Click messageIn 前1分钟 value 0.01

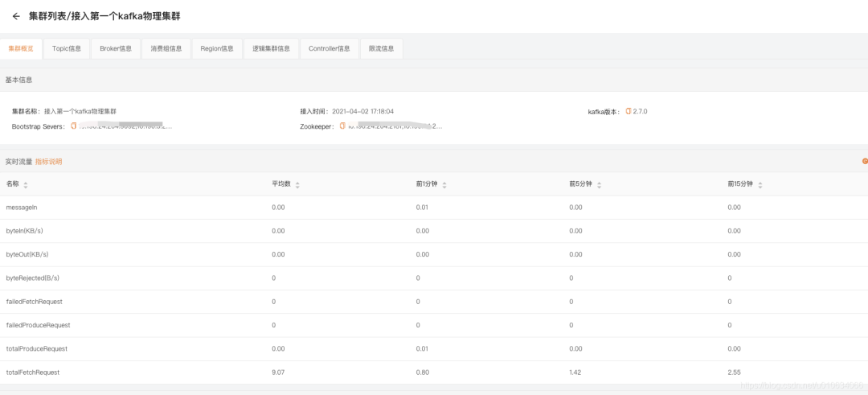click(x=423, y=208)
